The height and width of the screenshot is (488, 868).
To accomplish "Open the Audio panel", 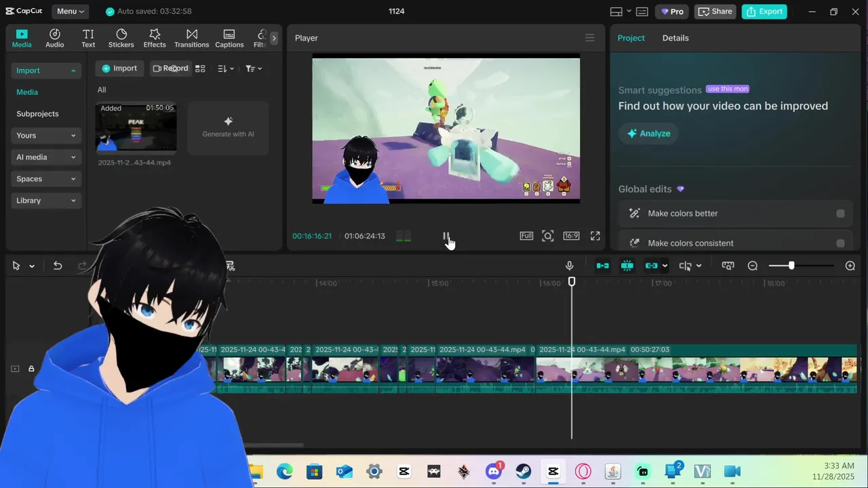I will (x=55, y=39).
